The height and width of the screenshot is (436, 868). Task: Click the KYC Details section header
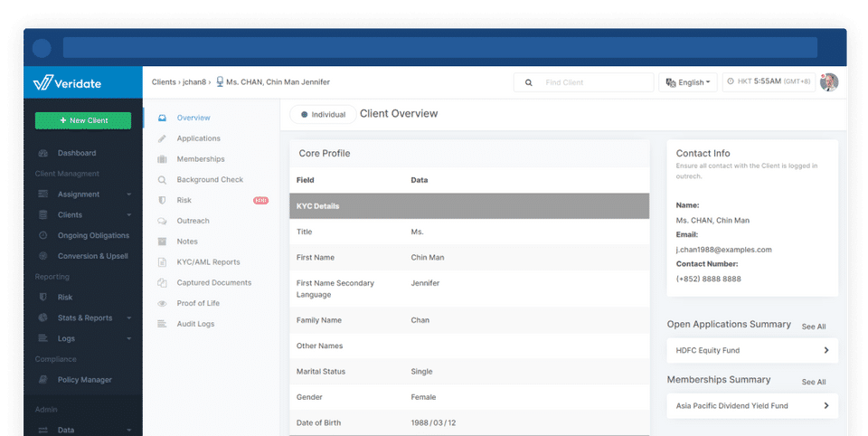(x=469, y=206)
